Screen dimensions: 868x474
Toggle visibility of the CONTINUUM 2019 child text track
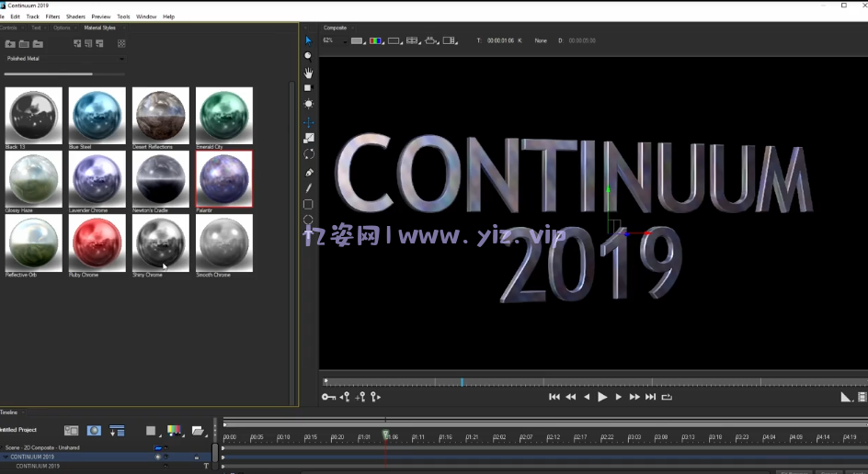tap(166, 467)
